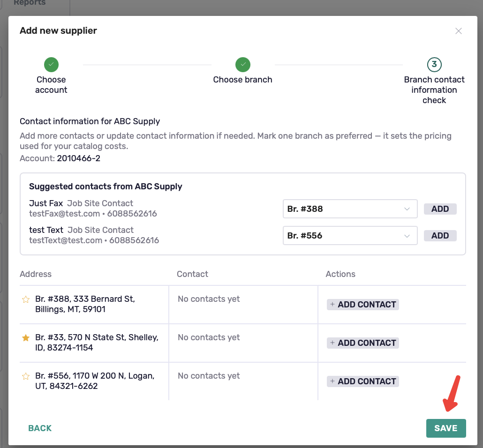The image size is (483, 448).
Task: Click the Choose branch step label
Action: (243, 80)
